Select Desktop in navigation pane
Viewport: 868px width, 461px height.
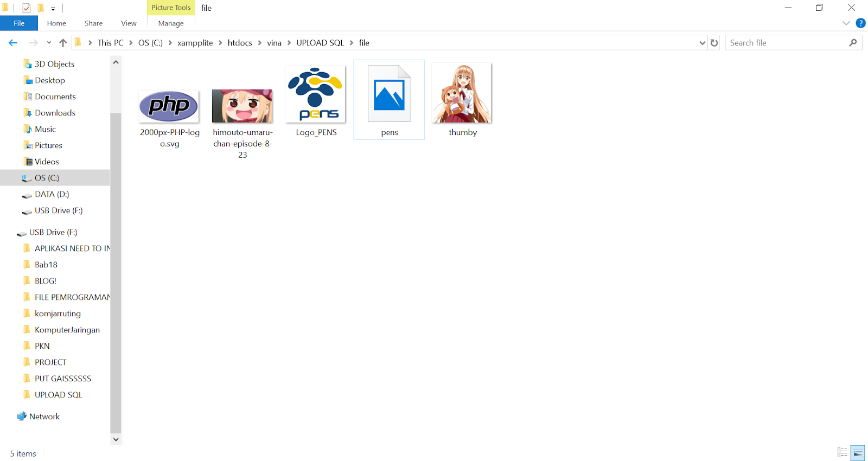point(50,80)
